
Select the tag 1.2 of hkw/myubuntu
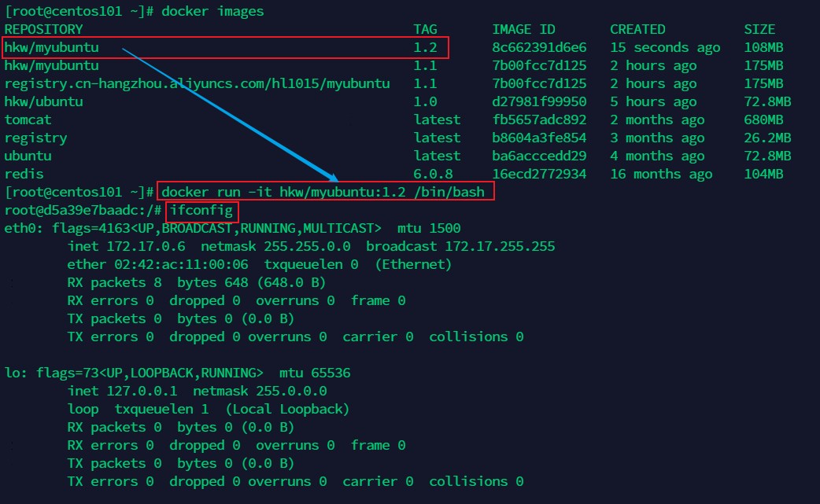(x=425, y=47)
